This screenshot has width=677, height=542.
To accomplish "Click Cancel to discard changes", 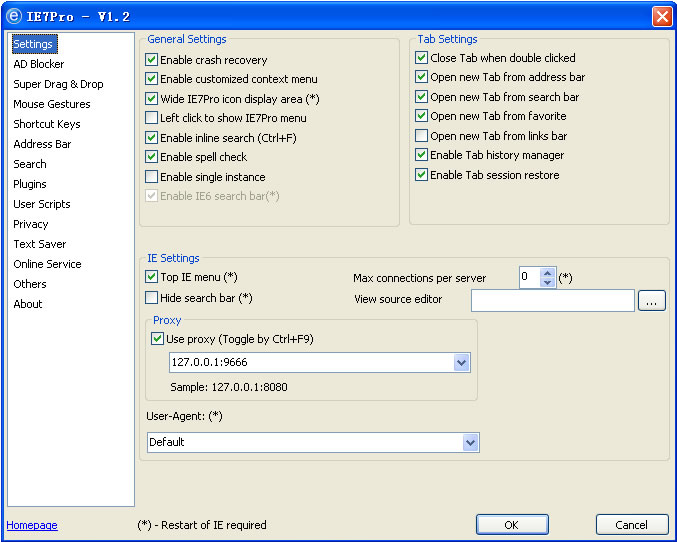I will [x=632, y=525].
